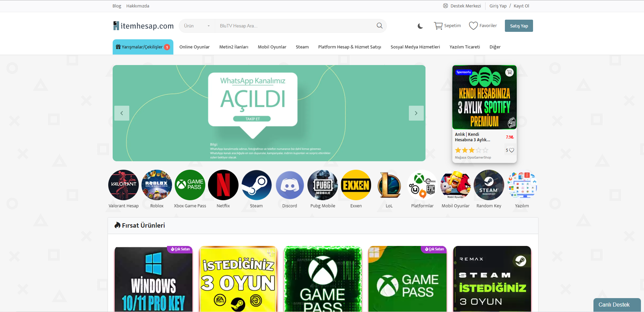Open the Roblox category icon
The width and height of the screenshot is (644, 312).
tap(157, 185)
